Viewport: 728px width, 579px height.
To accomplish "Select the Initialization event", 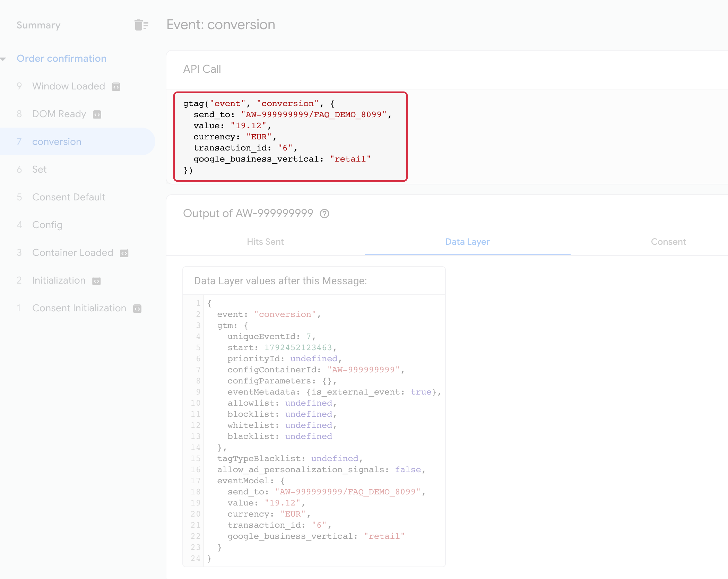I will point(59,280).
